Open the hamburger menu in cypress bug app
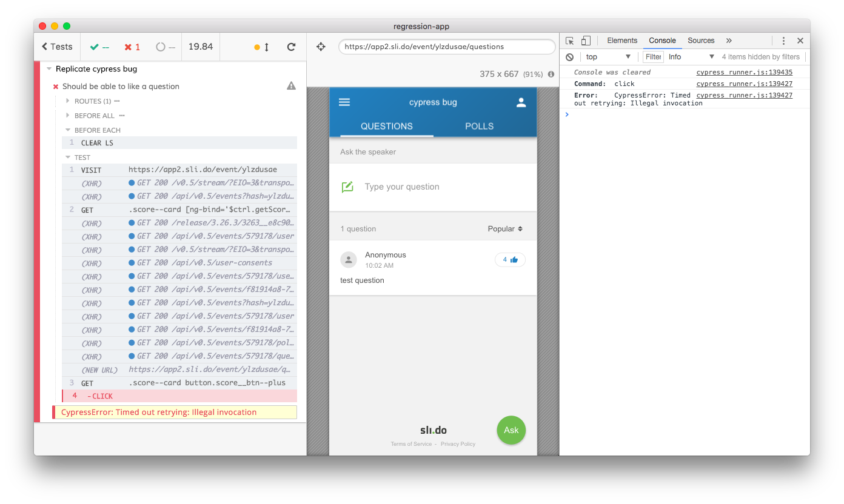This screenshot has width=844, height=504. tap(344, 102)
